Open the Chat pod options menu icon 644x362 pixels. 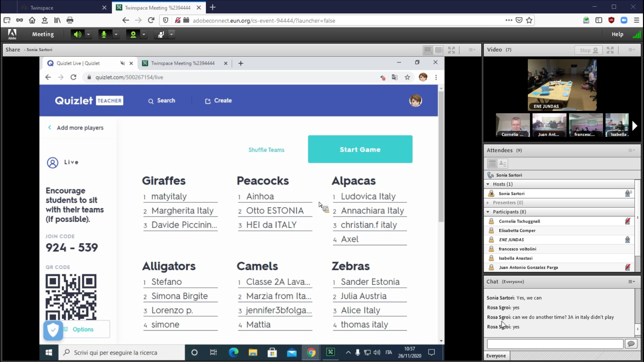[x=631, y=282]
